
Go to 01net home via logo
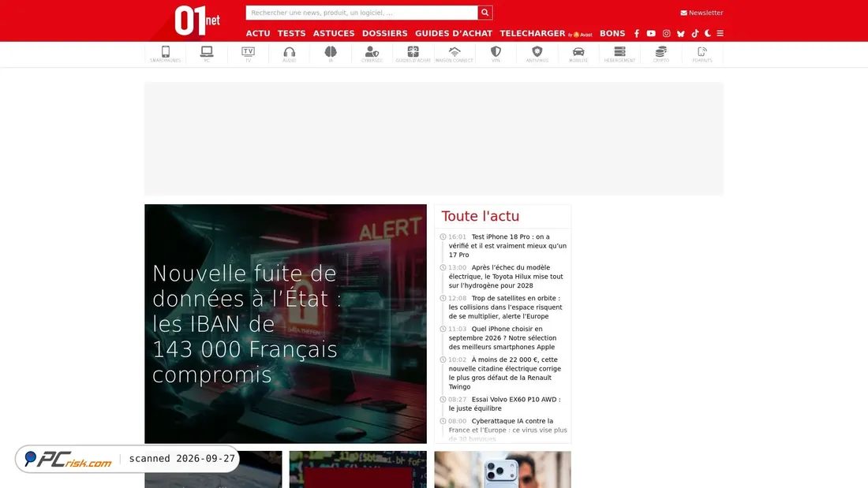(197, 21)
